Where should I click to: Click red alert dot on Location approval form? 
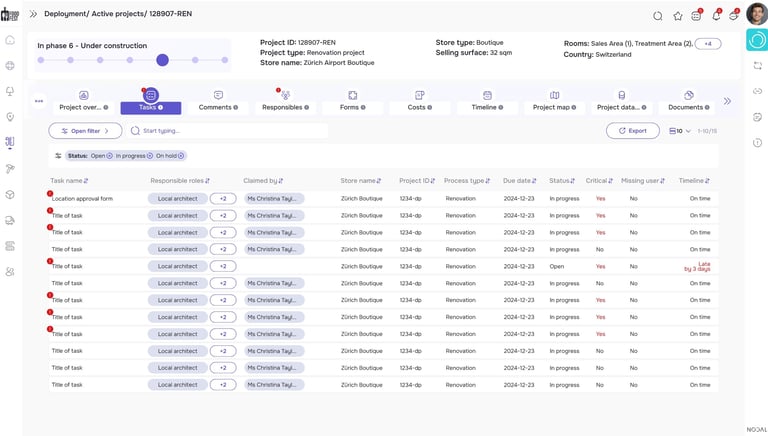click(50, 194)
